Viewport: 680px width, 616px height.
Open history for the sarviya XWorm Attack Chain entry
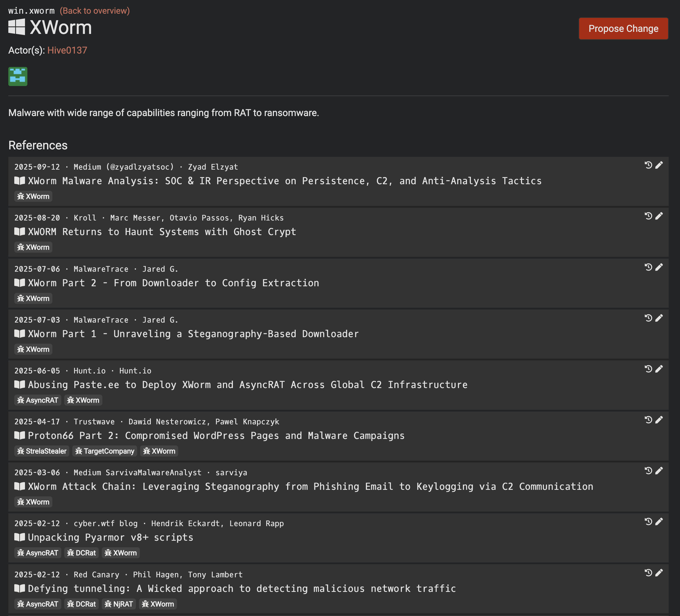click(x=648, y=470)
